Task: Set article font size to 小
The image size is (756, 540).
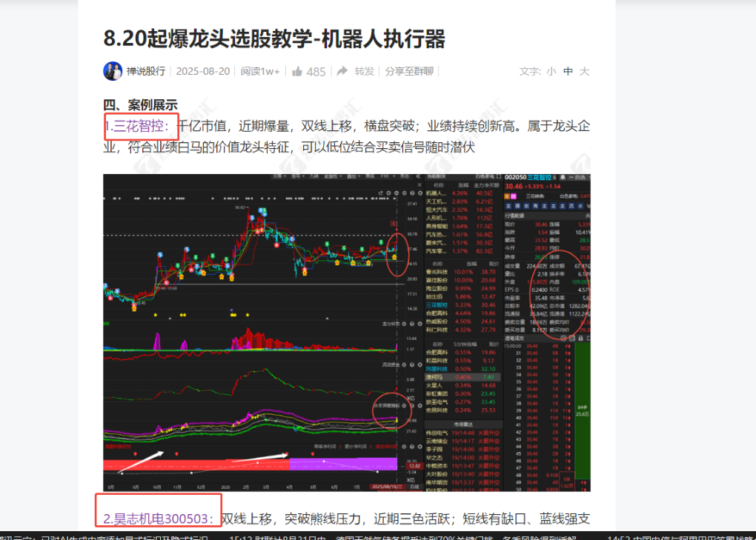Action: (551, 71)
